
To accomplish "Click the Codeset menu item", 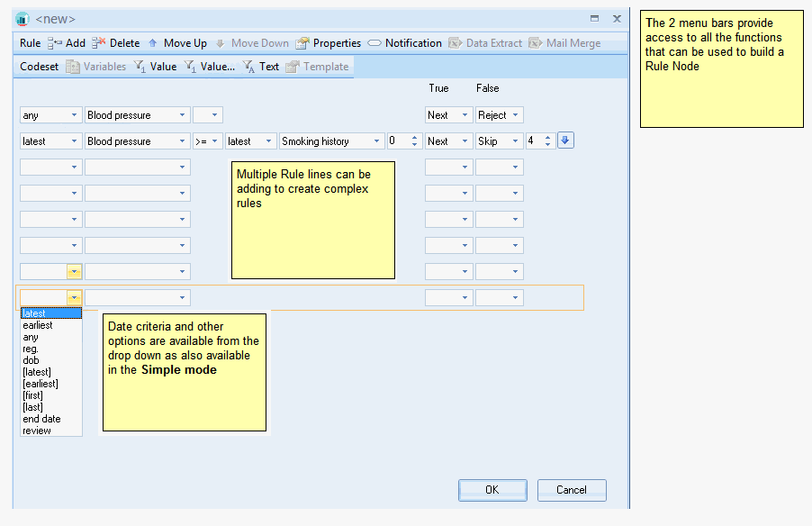I will tap(39, 67).
